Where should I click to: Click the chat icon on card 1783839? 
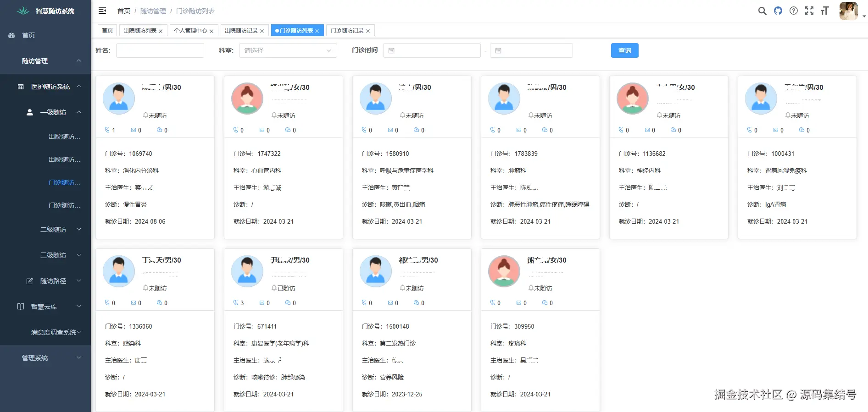pos(545,130)
